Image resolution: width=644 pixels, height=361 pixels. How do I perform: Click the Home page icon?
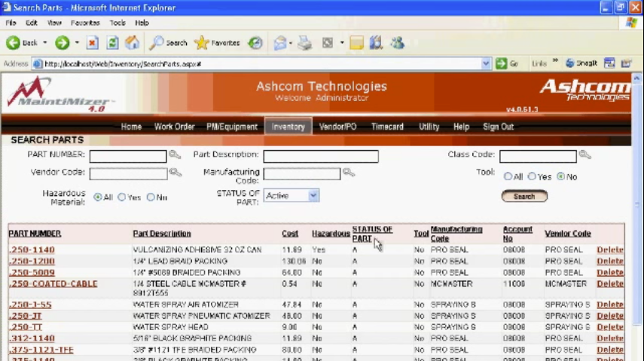click(x=132, y=42)
